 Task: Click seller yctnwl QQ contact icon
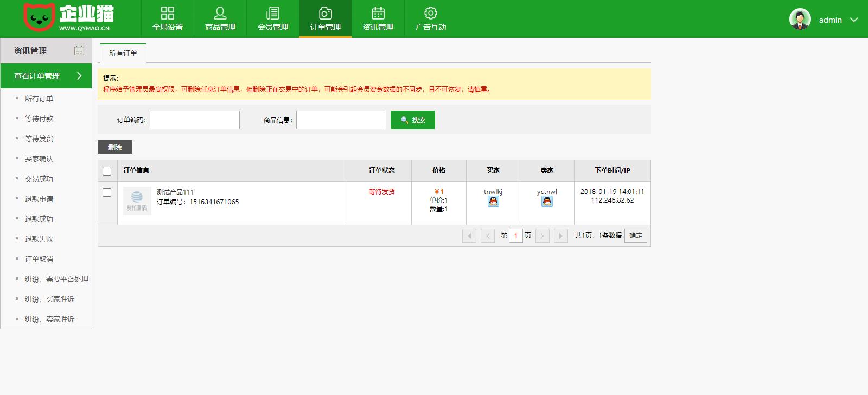(x=547, y=202)
